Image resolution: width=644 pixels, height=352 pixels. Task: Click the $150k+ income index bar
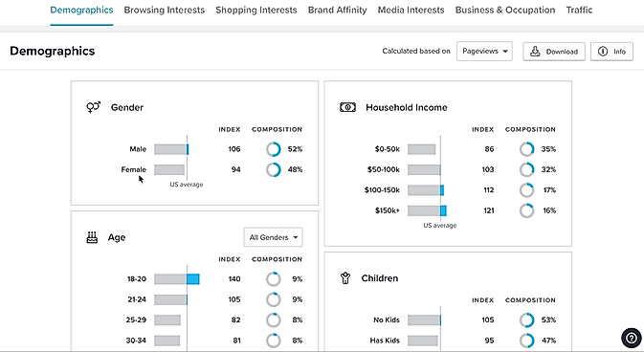point(427,210)
